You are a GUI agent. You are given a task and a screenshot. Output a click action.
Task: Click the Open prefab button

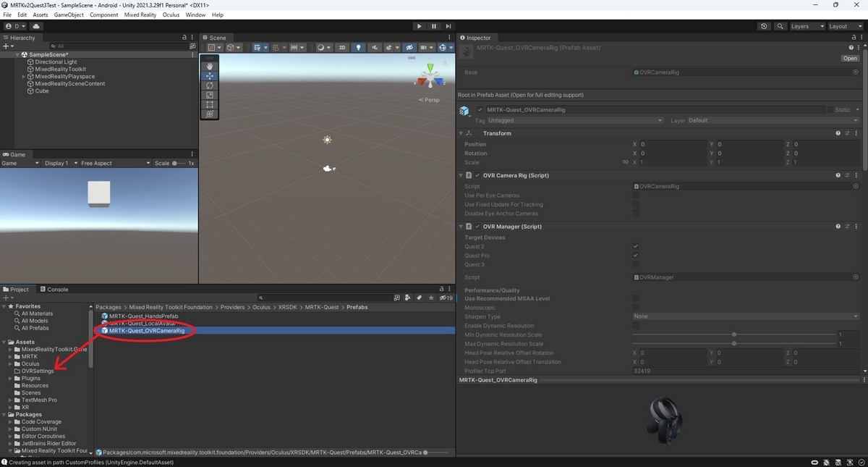pyautogui.click(x=850, y=59)
